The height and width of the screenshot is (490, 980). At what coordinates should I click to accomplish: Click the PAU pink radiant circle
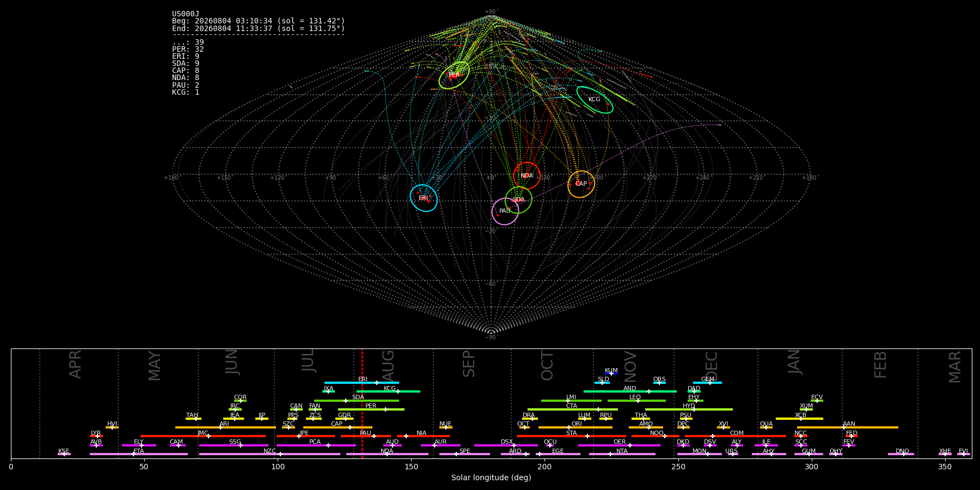(505, 211)
